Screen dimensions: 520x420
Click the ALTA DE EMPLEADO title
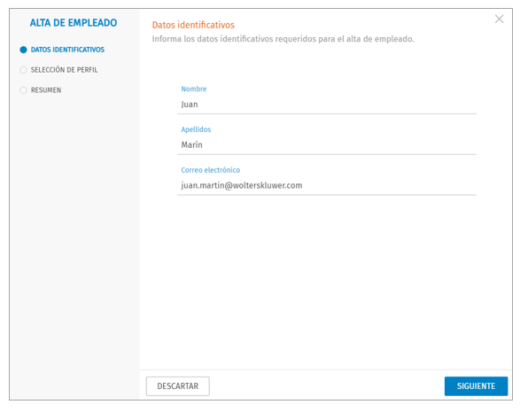[74, 23]
